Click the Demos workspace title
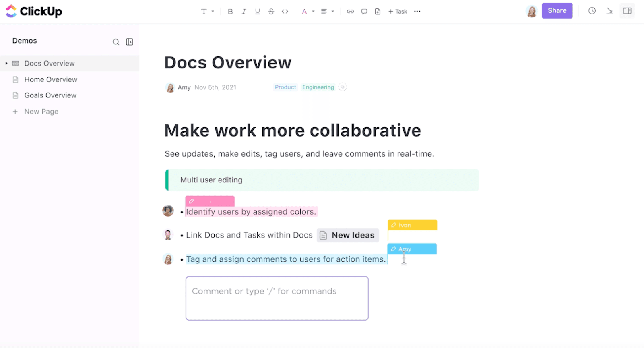This screenshot has width=644, height=348. point(25,41)
